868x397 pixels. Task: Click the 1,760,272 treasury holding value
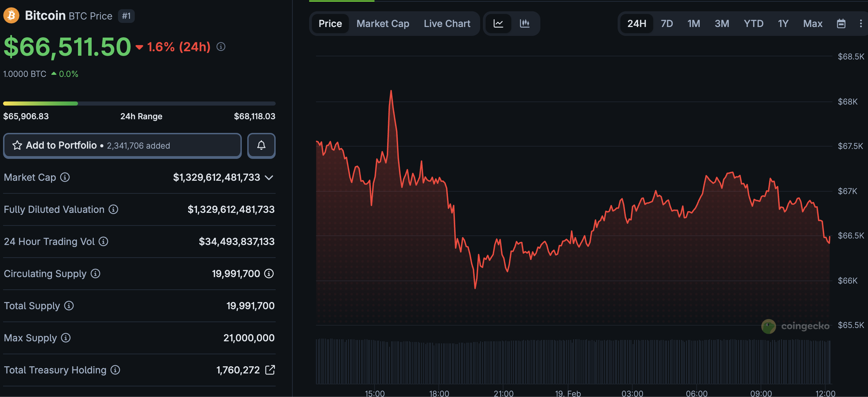coord(238,370)
